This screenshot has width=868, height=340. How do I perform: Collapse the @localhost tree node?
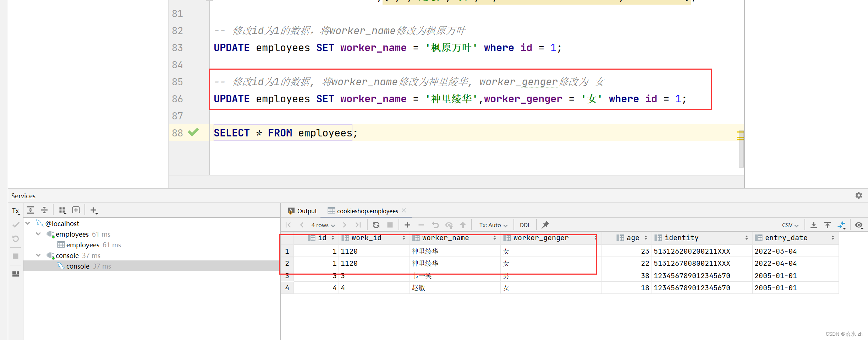point(28,223)
